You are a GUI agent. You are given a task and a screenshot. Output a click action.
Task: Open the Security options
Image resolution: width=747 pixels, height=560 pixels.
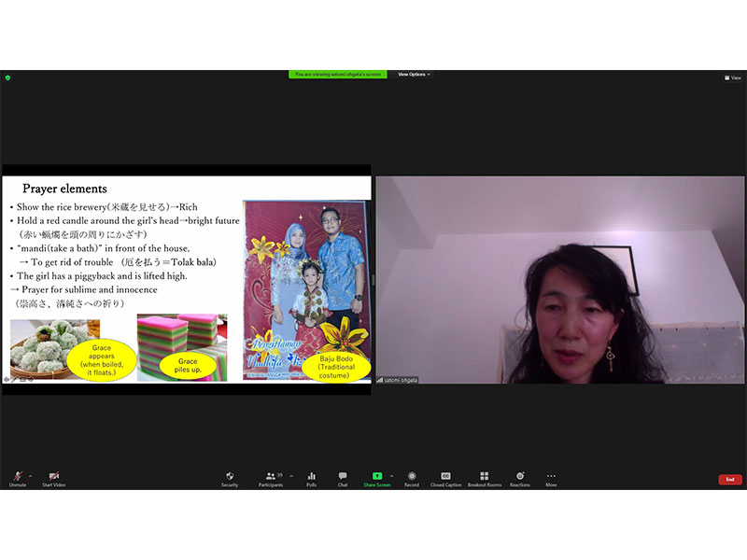(230, 478)
